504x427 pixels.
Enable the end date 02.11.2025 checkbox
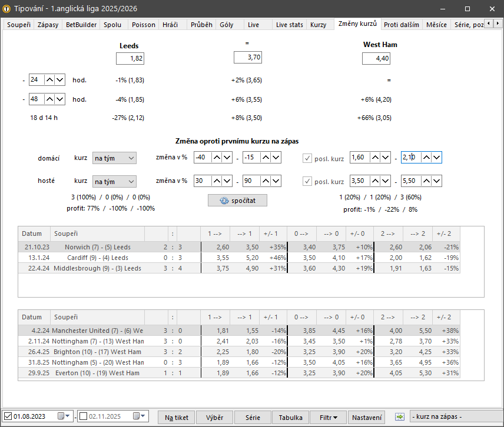point(83,417)
